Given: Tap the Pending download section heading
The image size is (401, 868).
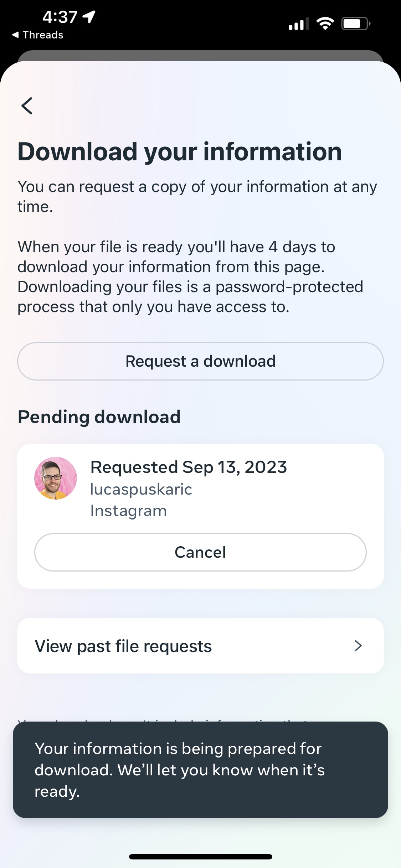Looking at the screenshot, I should click(99, 417).
